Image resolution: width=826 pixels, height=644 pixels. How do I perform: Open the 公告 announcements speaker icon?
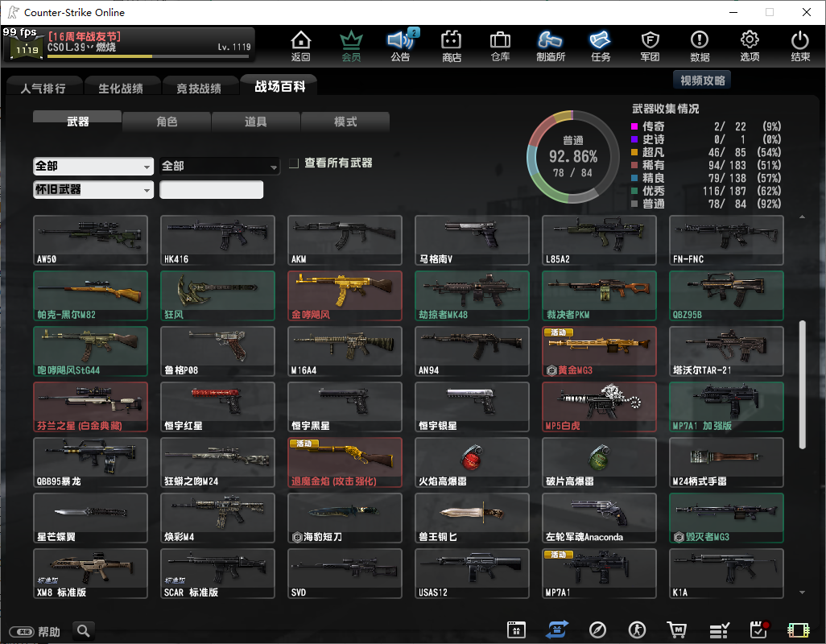401,46
